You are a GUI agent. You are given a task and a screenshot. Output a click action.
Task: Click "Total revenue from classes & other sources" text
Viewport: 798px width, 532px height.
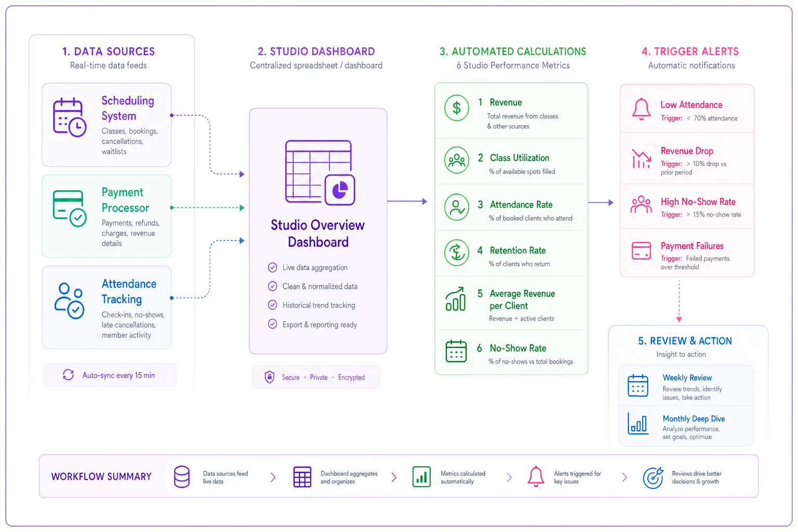[523, 121]
